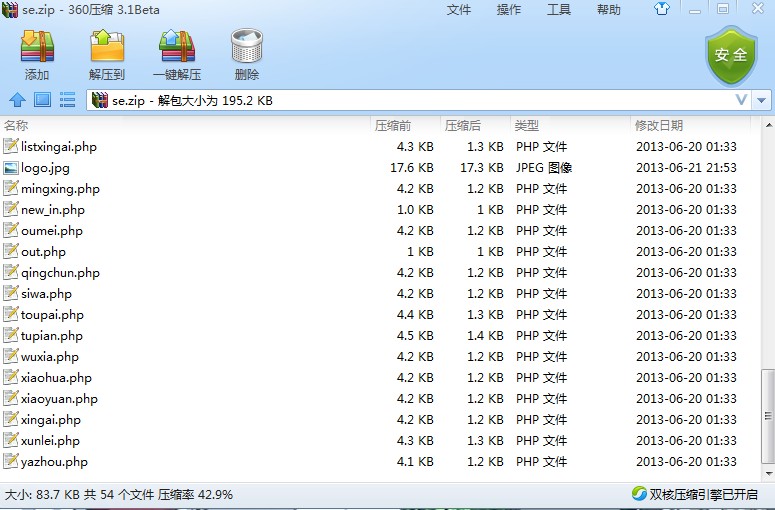The height and width of the screenshot is (510, 775).
Task: Select the xiaohua.php file icon
Action: pos(11,378)
